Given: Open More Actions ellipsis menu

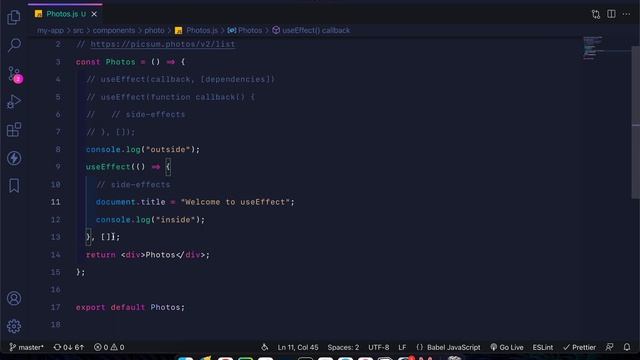Looking at the screenshot, I should 626,14.
